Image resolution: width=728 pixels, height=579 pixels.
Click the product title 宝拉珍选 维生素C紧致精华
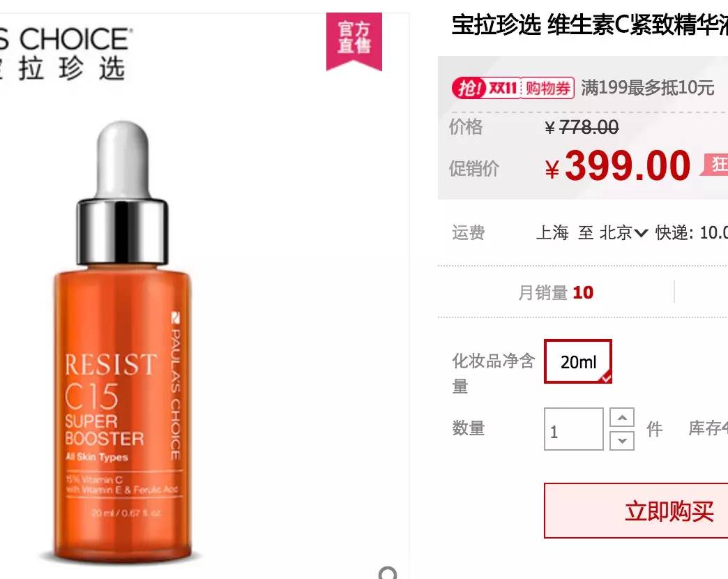click(x=590, y=24)
